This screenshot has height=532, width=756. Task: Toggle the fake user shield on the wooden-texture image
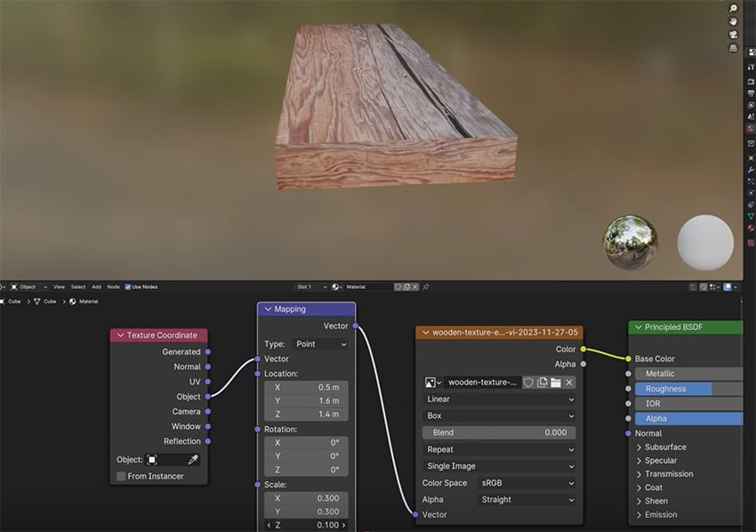pyautogui.click(x=527, y=383)
